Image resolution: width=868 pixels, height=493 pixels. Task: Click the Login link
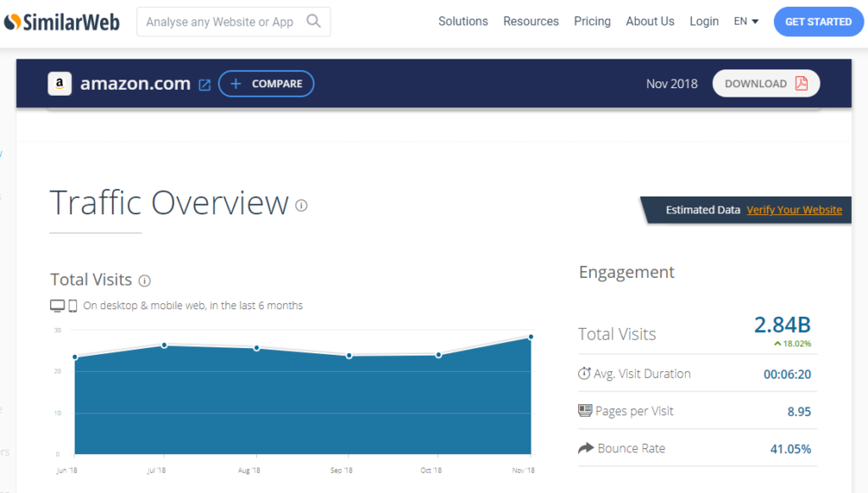(x=704, y=21)
